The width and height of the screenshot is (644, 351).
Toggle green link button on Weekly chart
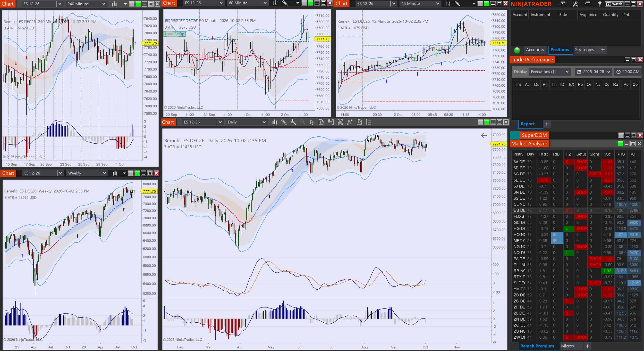point(137,173)
